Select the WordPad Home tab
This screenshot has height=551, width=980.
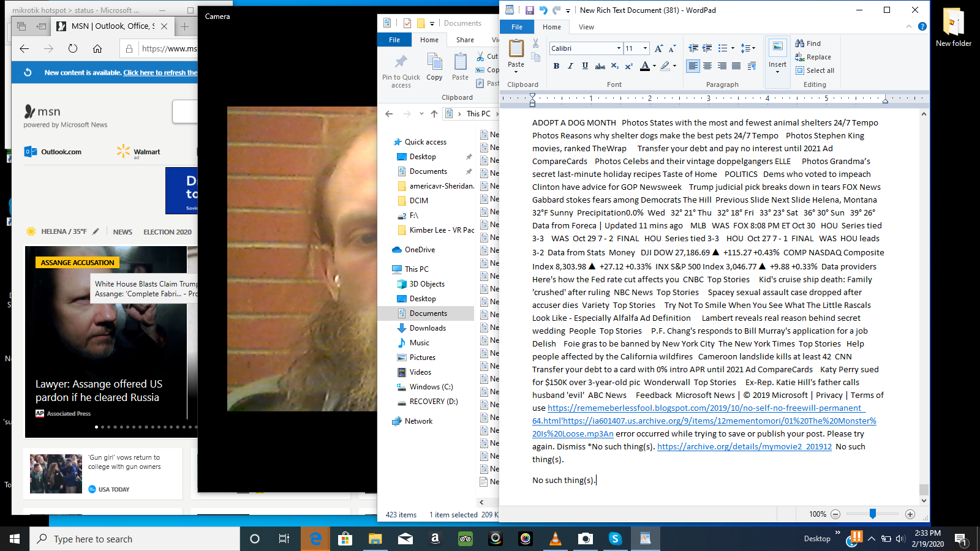point(552,27)
